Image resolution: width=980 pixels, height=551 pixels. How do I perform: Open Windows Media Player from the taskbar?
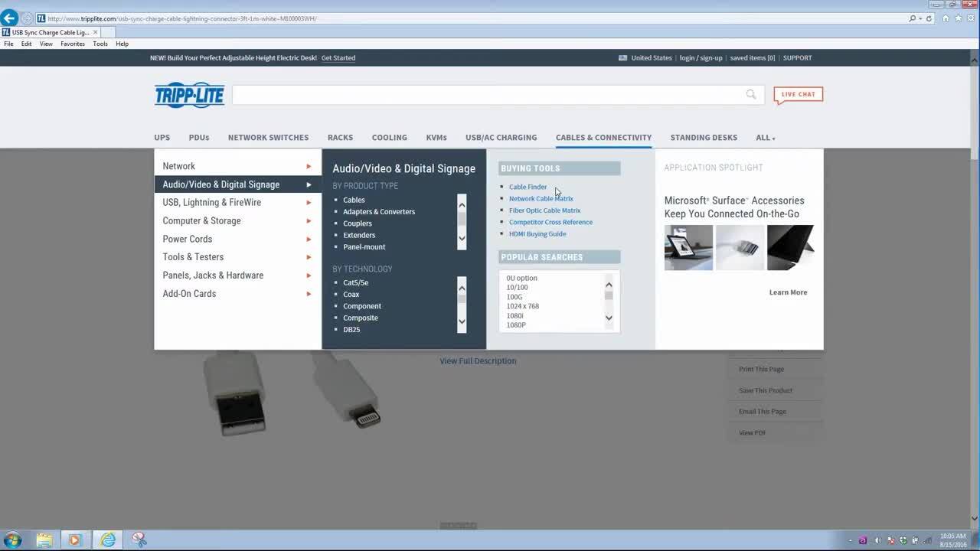pyautogui.click(x=74, y=540)
